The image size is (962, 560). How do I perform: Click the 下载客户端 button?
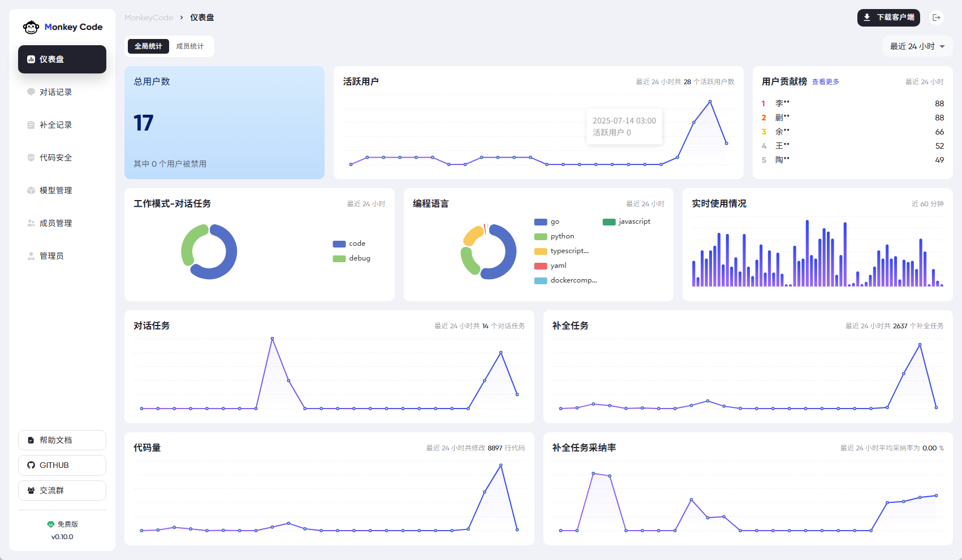(x=888, y=18)
